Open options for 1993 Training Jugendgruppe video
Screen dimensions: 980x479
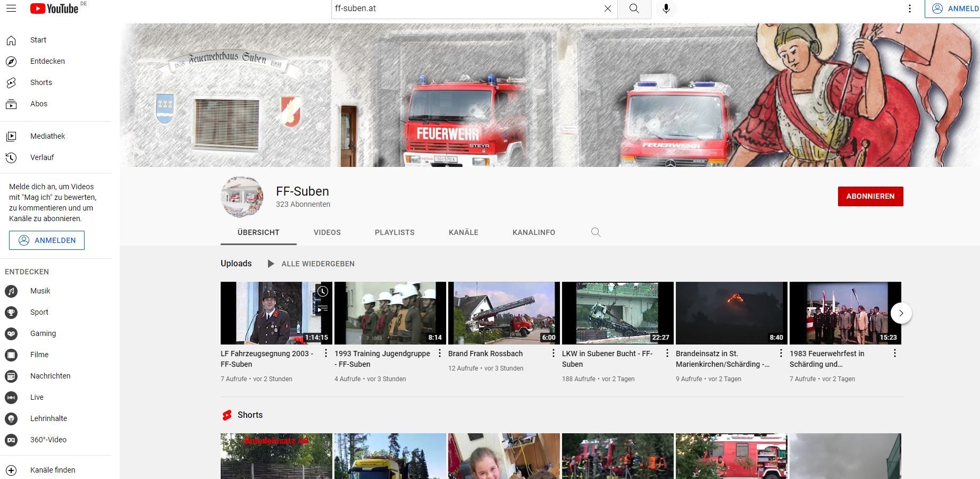point(440,354)
